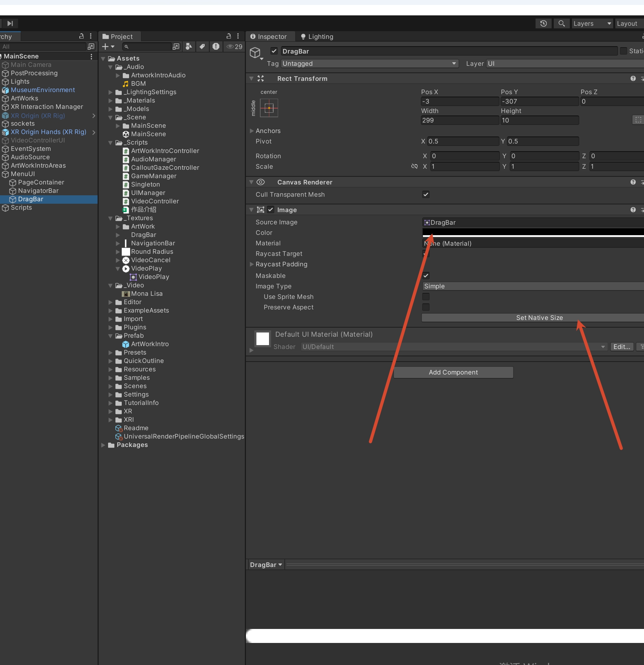Click the DragBar GameObject cube icon
The image size is (644, 665).
click(x=255, y=53)
